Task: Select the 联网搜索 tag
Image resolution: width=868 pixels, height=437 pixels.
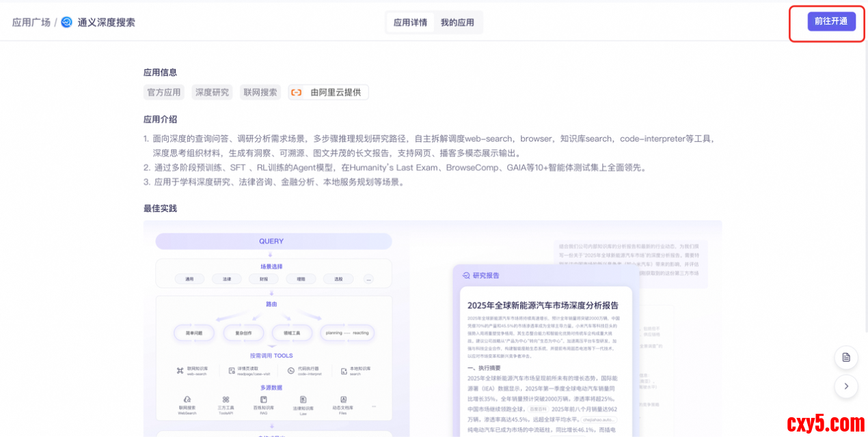Action: point(260,92)
